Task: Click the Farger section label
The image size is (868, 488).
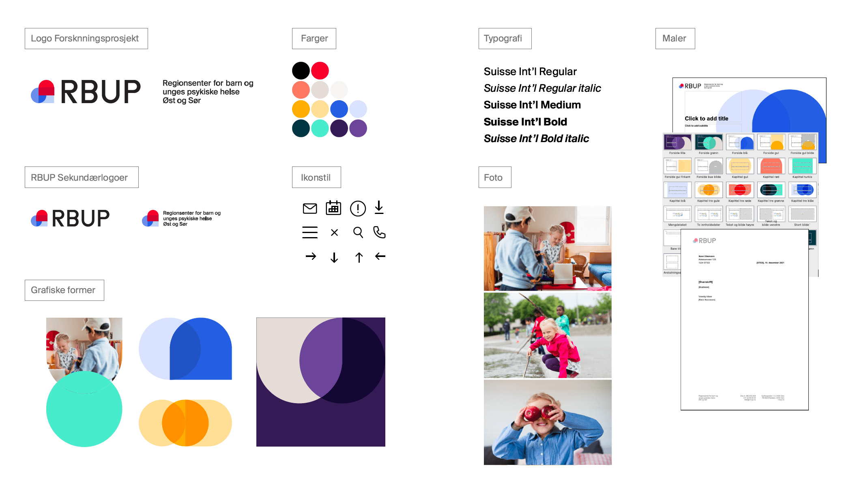Action: tap(314, 39)
